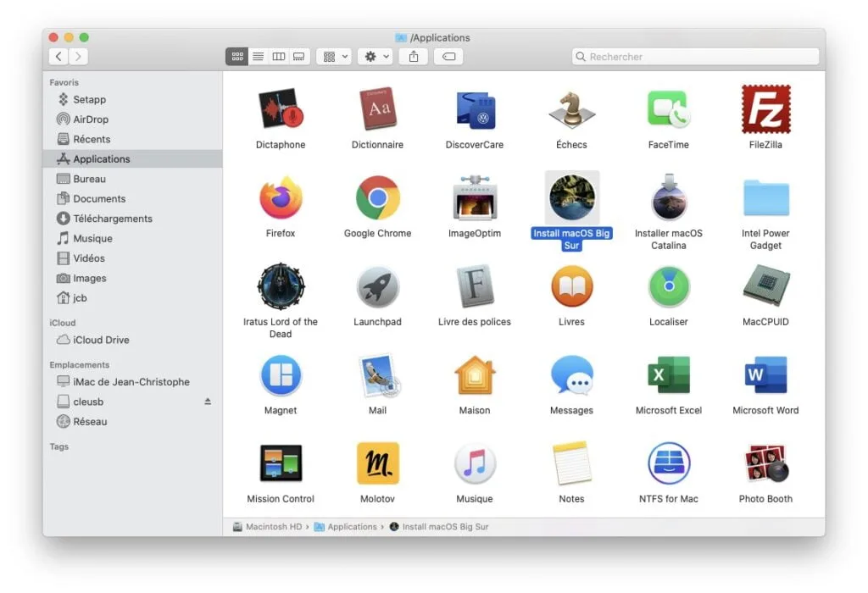Image resolution: width=868 pixels, height=593 pixels.
Task: Select the Google Chrome app icon
Action: [x=377, y=198]
